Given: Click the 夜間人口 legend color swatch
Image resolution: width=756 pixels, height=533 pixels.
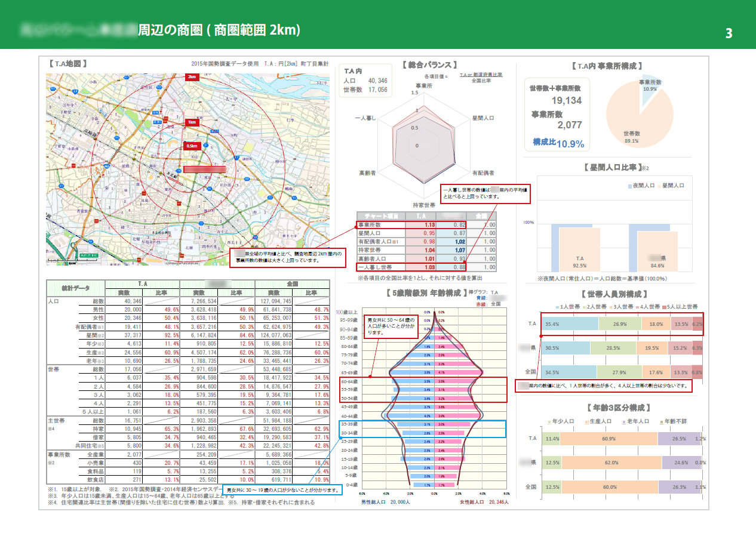Looking at the screenshot, I should 630,186.
